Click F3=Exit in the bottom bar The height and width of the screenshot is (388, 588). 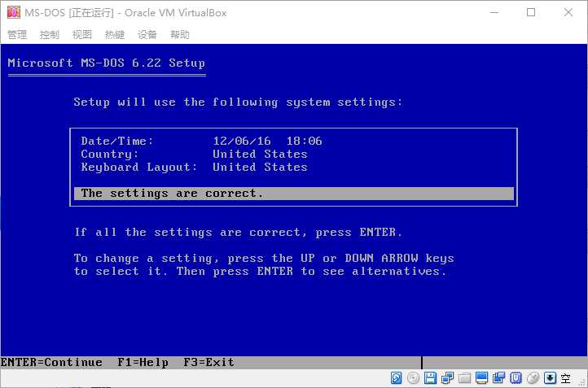click(x=208, y=363)
